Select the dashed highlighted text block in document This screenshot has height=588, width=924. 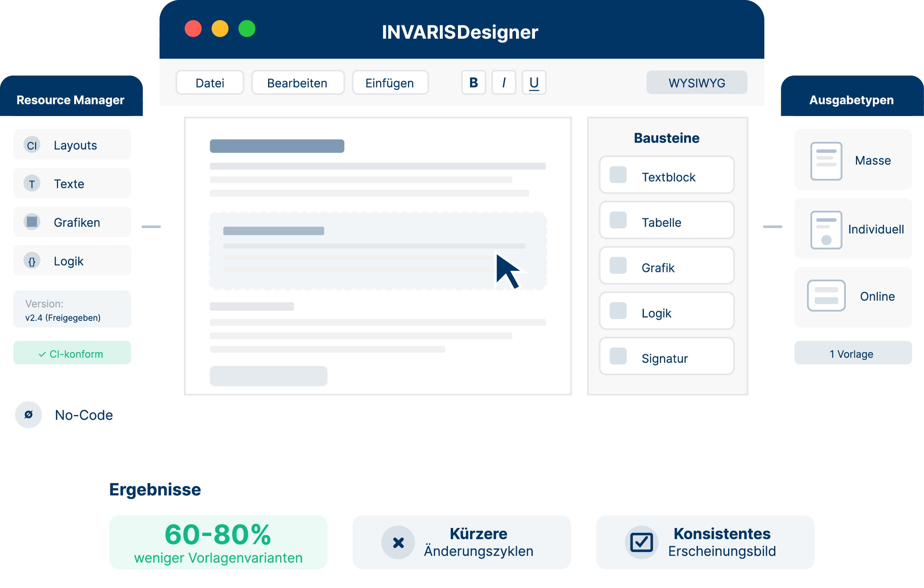pos(363,251)
